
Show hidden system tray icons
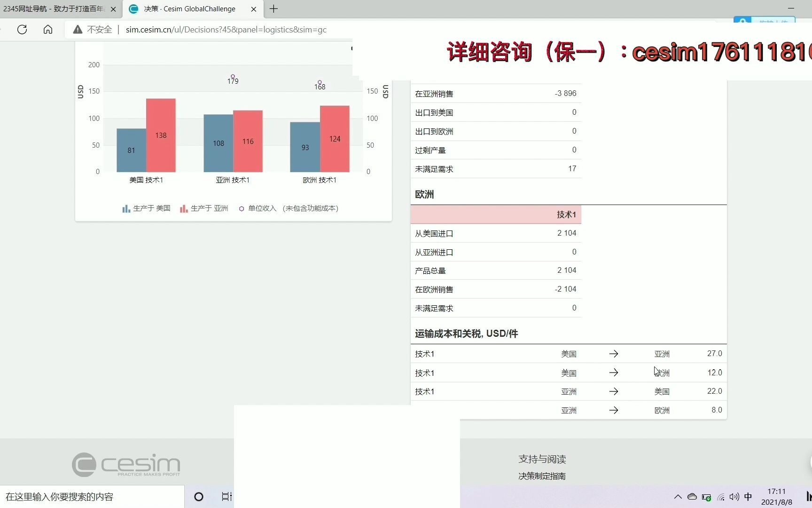click(678, 497)
